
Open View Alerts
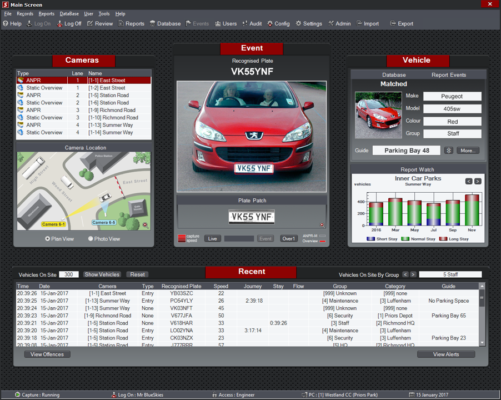pyautogui.click(x=446, y=354)
